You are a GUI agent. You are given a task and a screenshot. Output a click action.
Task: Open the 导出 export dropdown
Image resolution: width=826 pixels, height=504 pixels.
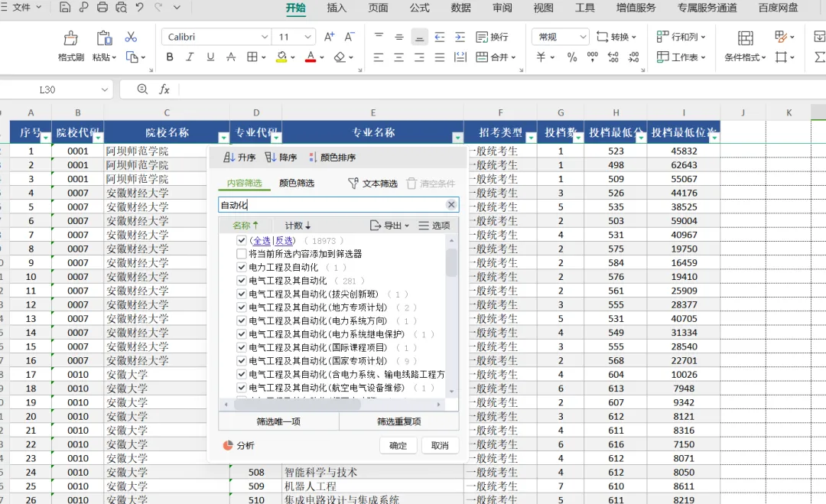click(390, 226)
